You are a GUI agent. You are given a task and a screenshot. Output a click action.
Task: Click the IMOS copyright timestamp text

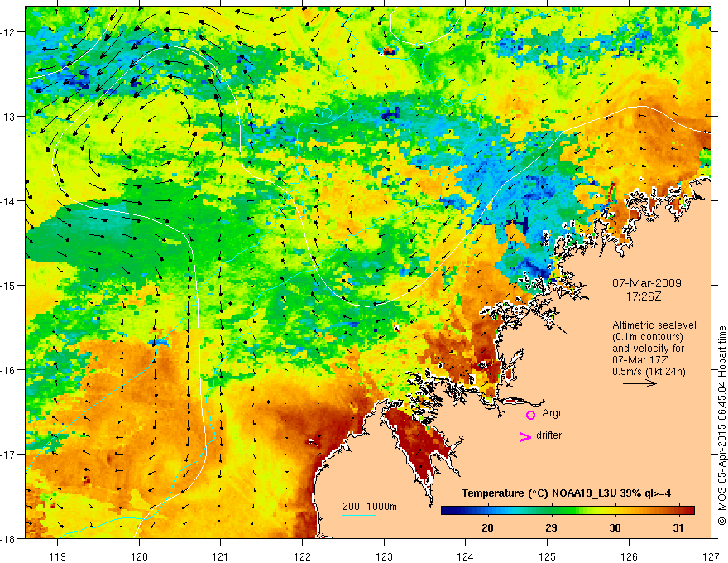[x=721, y=426]
